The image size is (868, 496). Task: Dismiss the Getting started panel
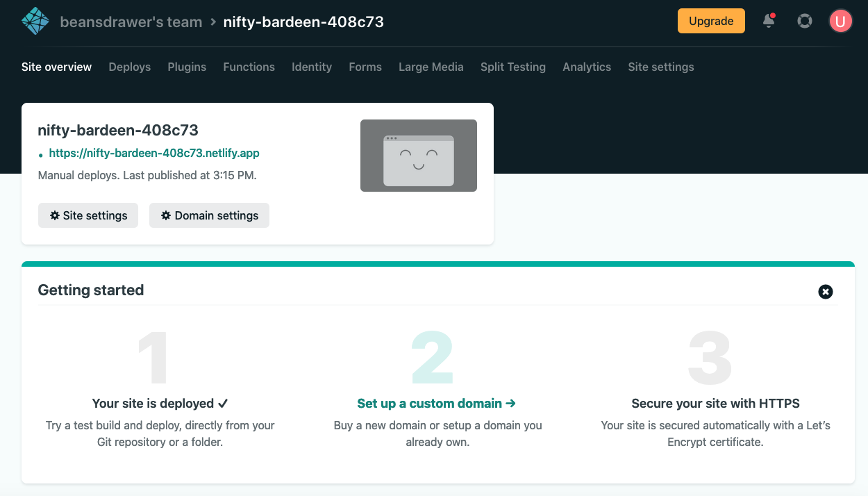coord(826,292)
